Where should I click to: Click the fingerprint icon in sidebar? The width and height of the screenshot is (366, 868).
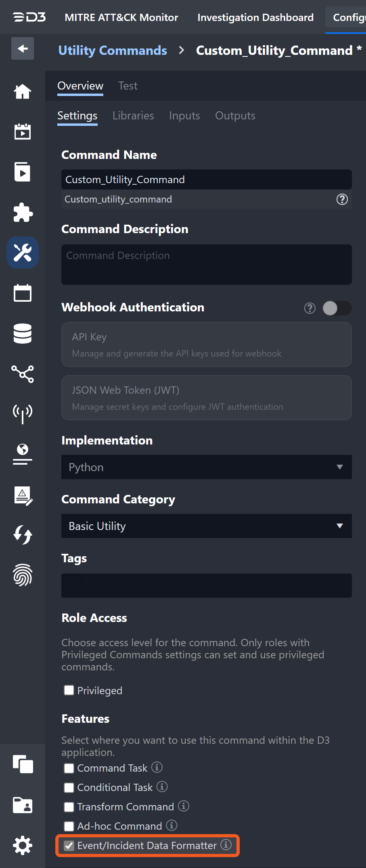23,575
